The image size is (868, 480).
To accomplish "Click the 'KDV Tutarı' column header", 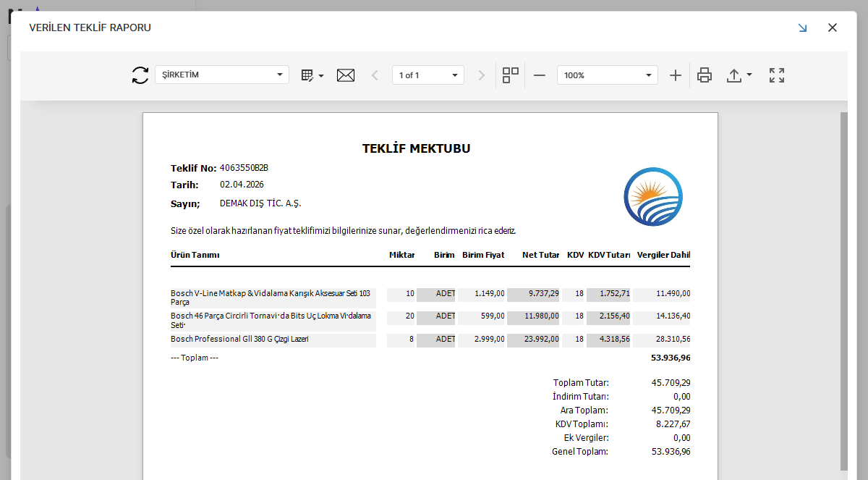I will tap(609, 255).
